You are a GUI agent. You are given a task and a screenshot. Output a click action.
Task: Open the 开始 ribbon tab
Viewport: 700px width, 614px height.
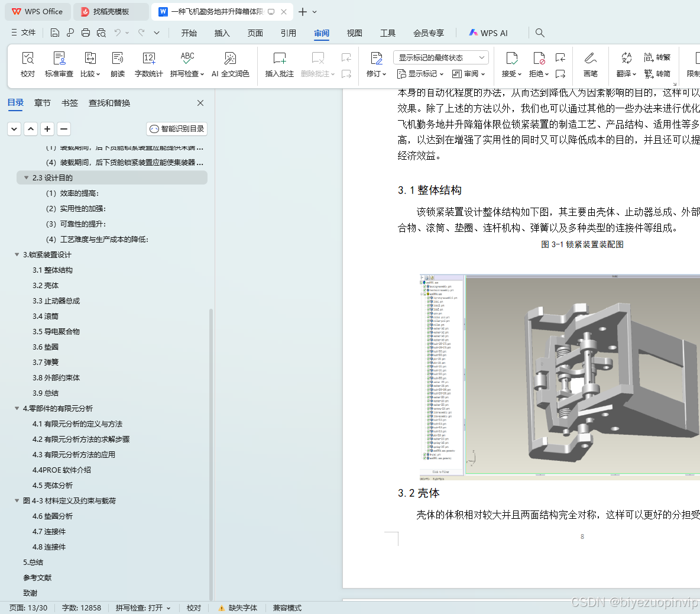tap(189, 33)
